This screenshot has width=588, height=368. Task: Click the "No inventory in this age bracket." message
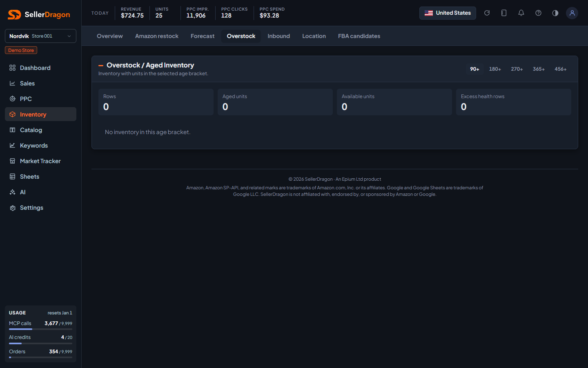point(147,132)
